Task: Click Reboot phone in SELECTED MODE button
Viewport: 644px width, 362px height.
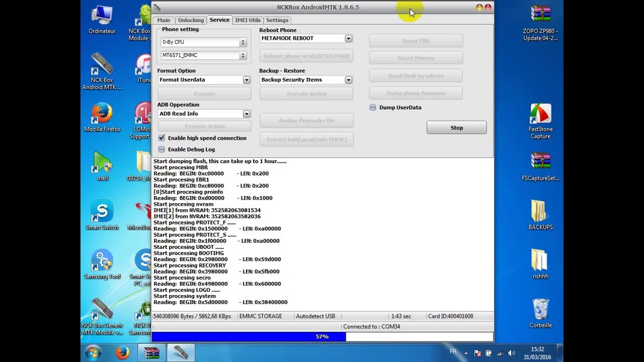Action: 306,56
